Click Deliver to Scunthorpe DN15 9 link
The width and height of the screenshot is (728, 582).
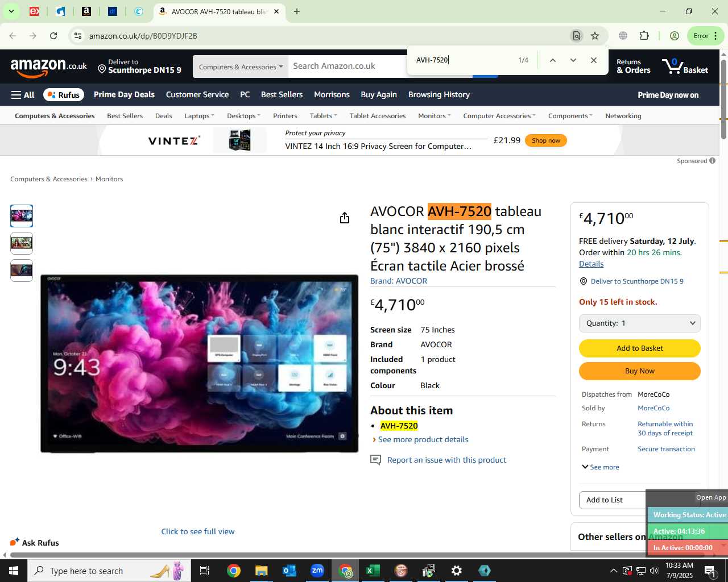pyautogui.click(x=637, y=281)
